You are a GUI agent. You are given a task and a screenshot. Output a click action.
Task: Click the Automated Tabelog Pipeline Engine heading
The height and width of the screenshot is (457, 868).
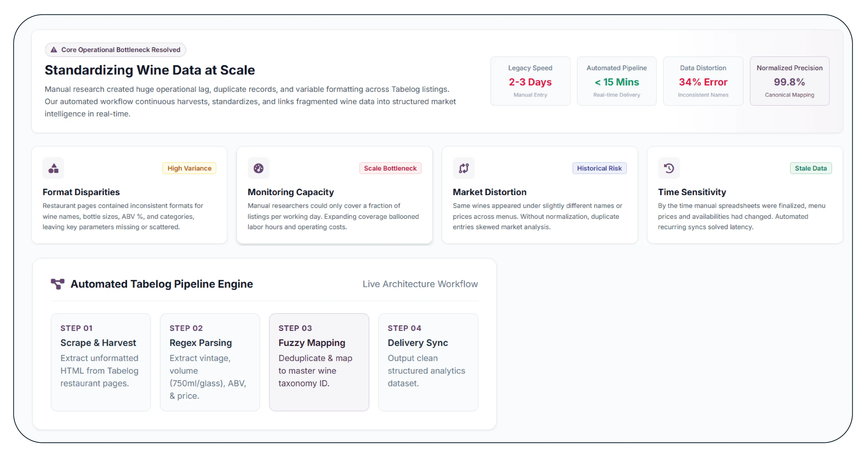coord(162,284)
